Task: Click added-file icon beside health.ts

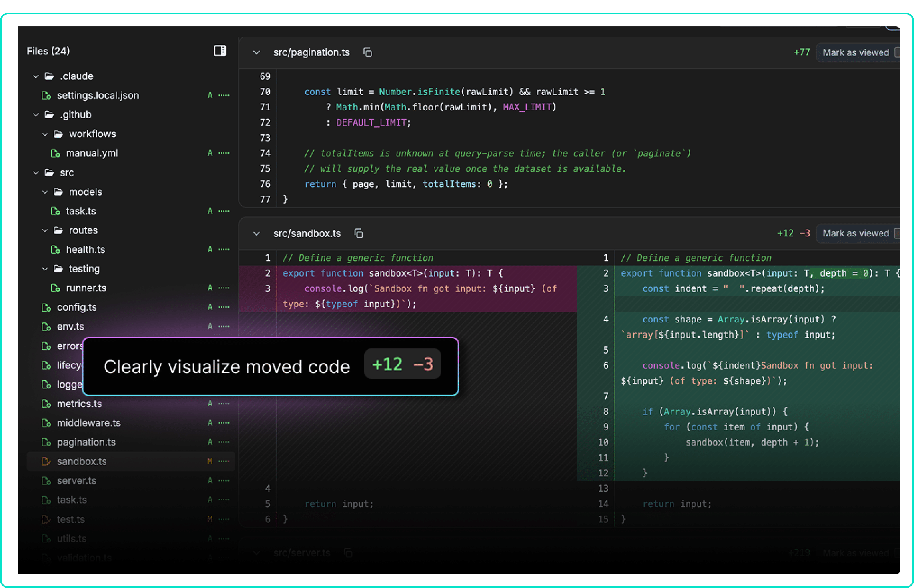Action: point(55,250)
